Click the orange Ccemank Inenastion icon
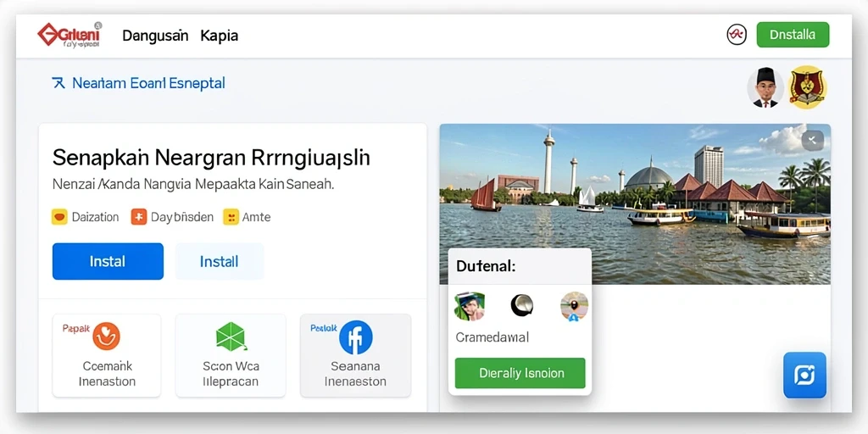Viewport: 868px width, 434px height. pyautogui.click(x=106, y=336)
